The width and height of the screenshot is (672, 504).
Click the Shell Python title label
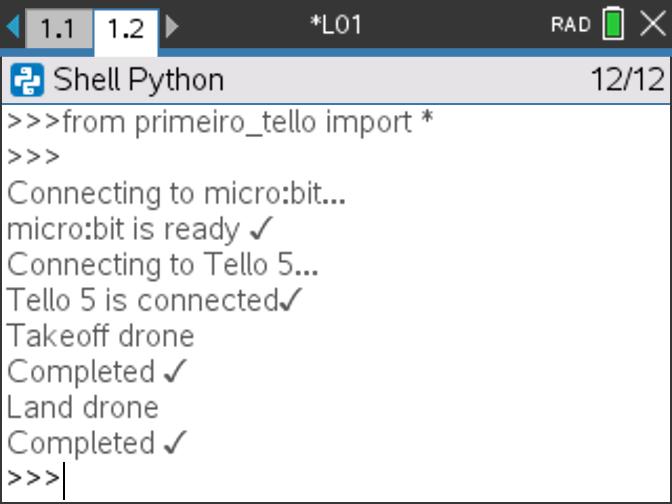point(138,80)
